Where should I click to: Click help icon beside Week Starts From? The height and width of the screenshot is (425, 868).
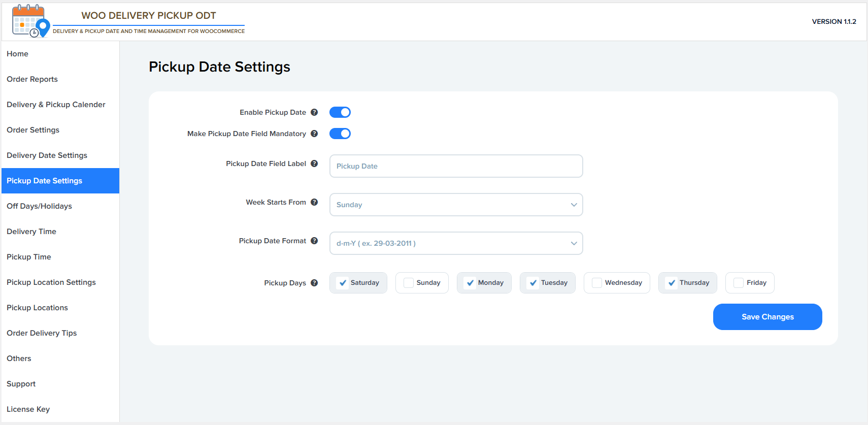[x=314, y=202]
